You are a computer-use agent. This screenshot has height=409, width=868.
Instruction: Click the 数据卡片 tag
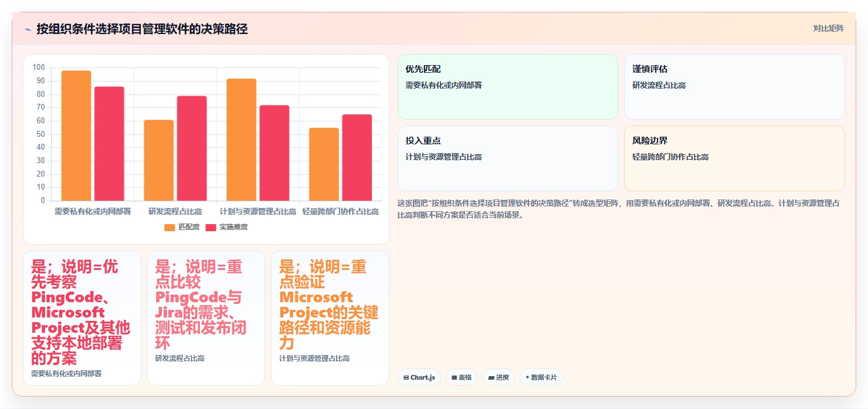[x=541, y=377]
